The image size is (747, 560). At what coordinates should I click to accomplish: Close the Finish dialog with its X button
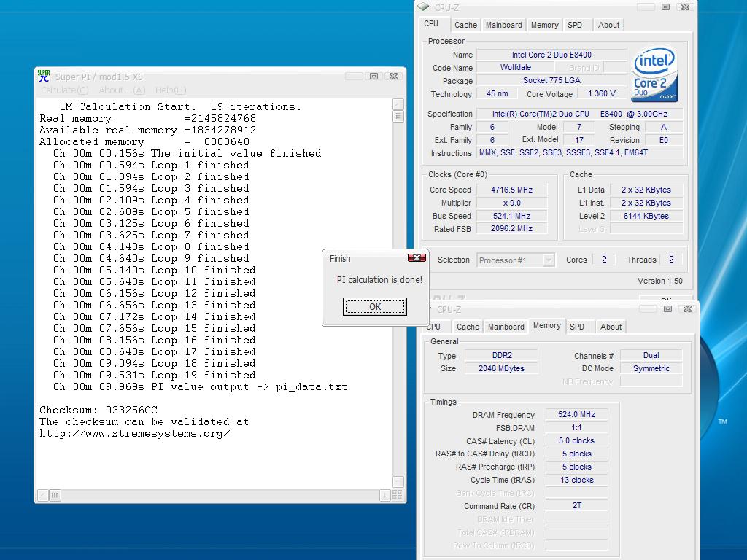[417, 258]
